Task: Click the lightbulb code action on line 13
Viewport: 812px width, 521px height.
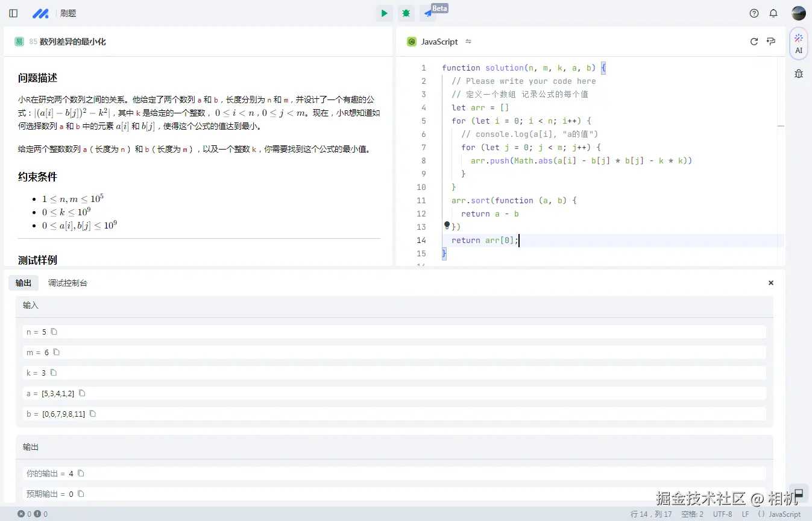Action: click(446, 225)
